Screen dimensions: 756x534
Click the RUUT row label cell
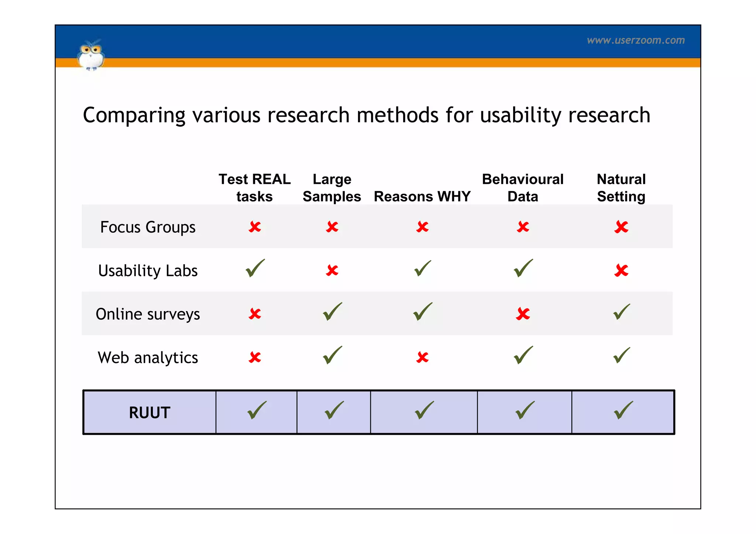(x=150, y=413)
